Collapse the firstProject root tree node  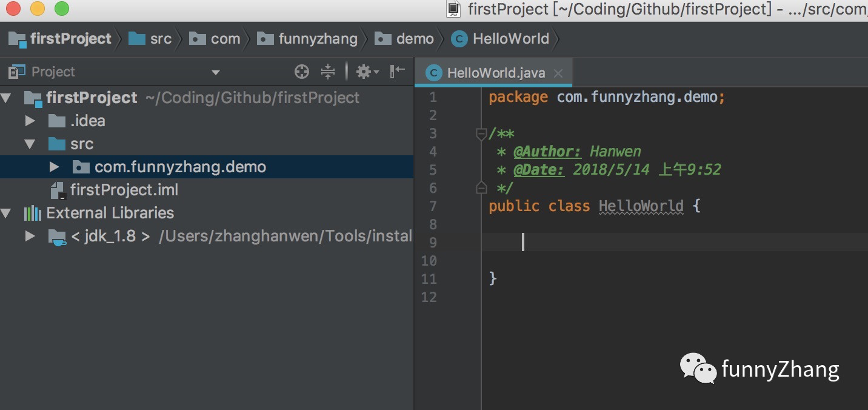(7, 98)
